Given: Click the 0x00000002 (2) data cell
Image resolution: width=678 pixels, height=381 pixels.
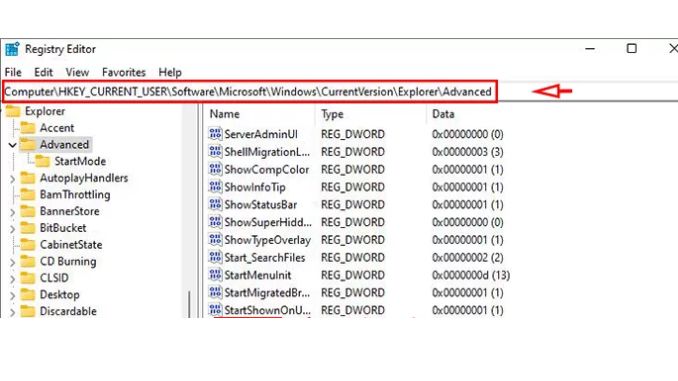Looking at the screenshot, I should [467, 257].
